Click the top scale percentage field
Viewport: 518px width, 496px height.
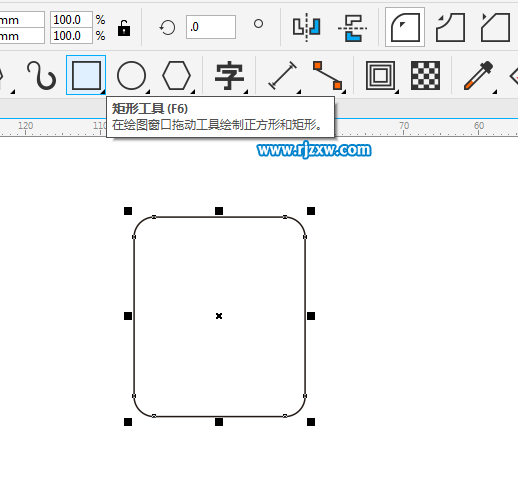tap(71, 19)
